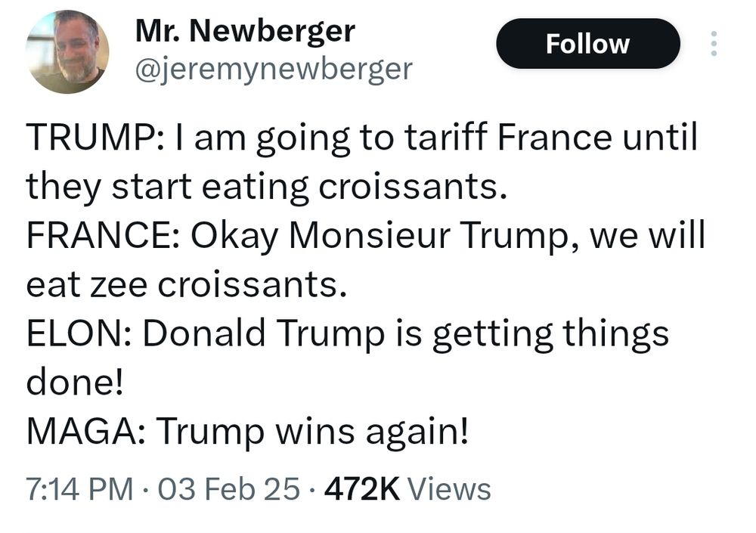Click the 'MAGA: Trump wins again!' line
The width and height of the screenshot is (756, 533).
point(247,432)
